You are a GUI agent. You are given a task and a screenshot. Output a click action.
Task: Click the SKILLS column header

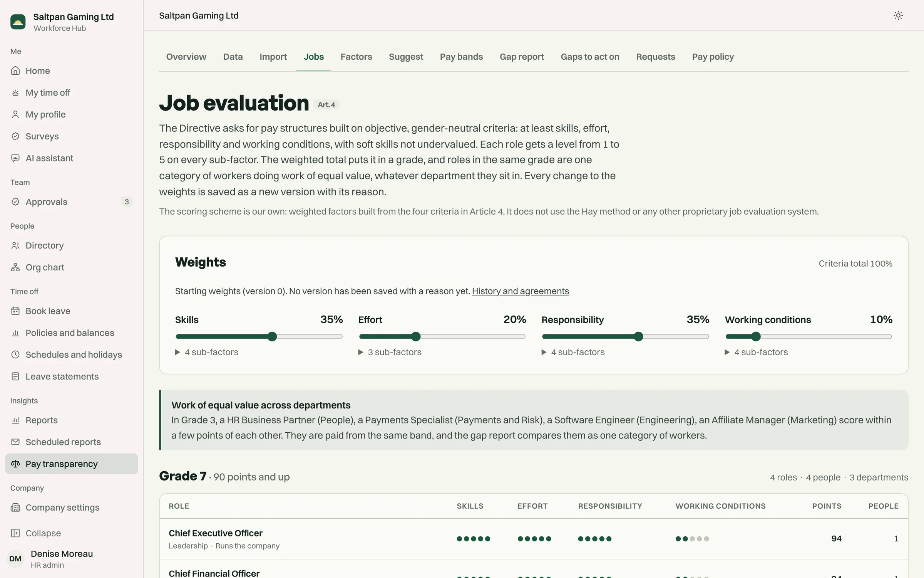coord(470,506)
